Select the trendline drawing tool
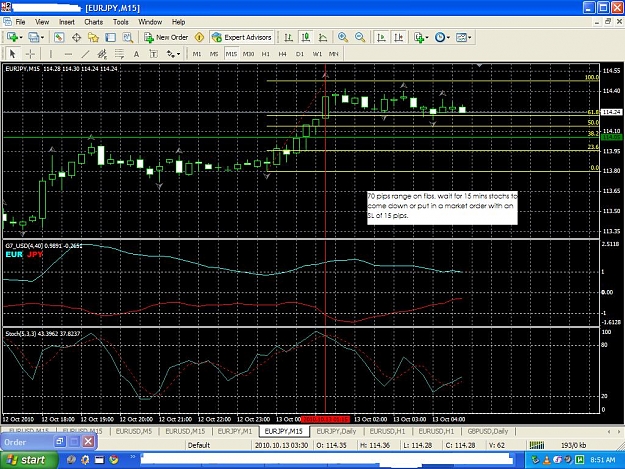Image resolution: width=625 pixels, height=469 pixels. tap(85, 54)
